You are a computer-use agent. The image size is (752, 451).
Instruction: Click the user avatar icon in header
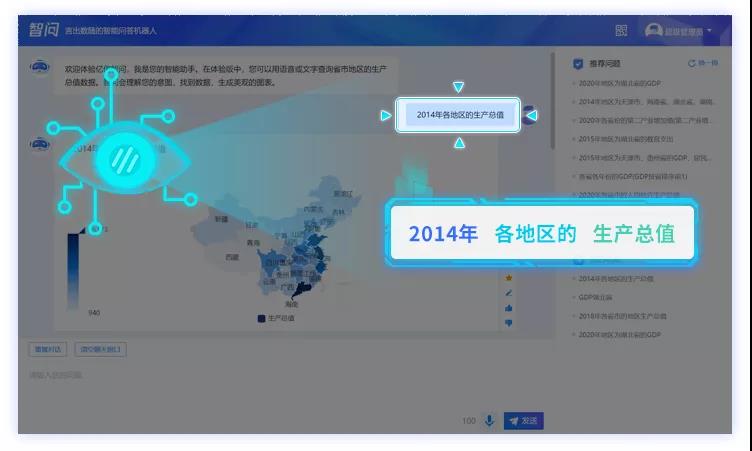click(653, 31)
